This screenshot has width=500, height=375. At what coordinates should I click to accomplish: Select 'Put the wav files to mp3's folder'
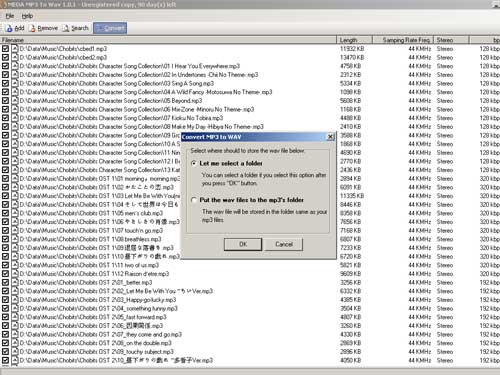click(x=194, y=200)
